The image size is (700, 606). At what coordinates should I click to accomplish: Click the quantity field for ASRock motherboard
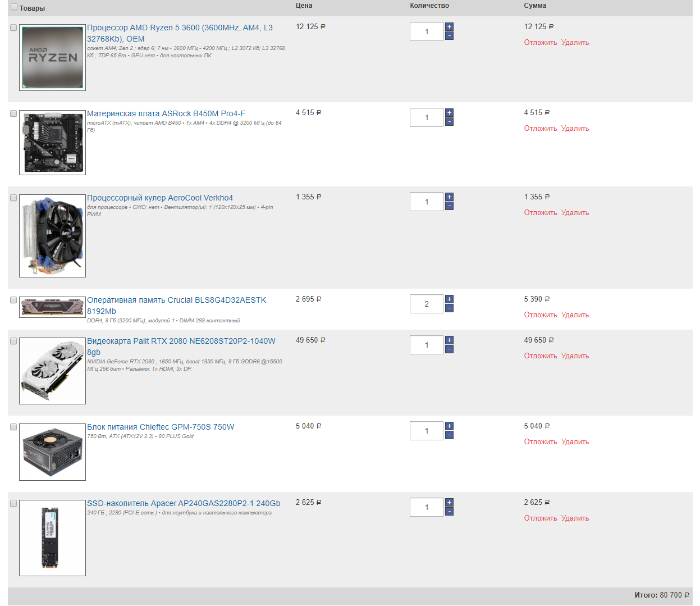tap(427, 117)
